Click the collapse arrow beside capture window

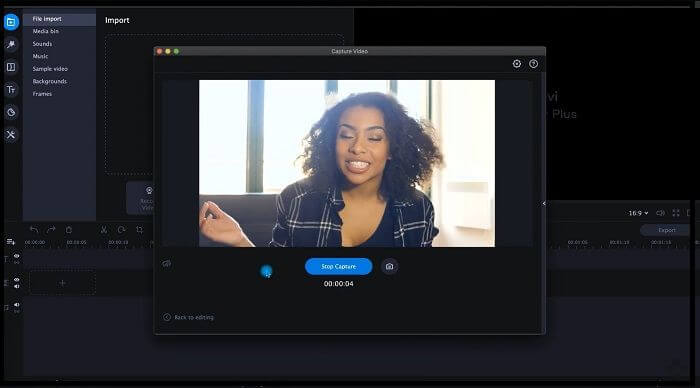544,203
